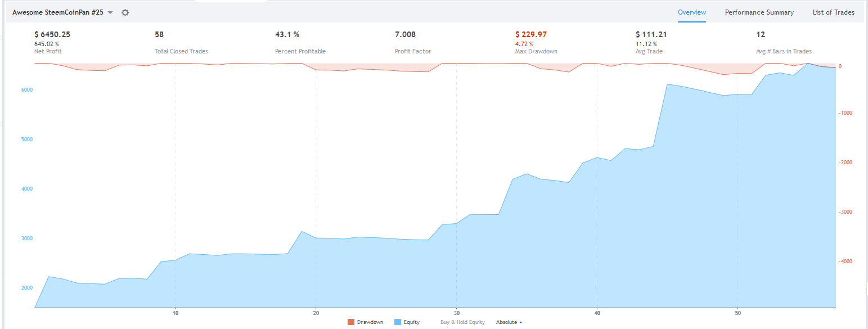The width and height of the screenshot is (868, 329).
Task: Open the List of Trades tab
Action: 834,12
